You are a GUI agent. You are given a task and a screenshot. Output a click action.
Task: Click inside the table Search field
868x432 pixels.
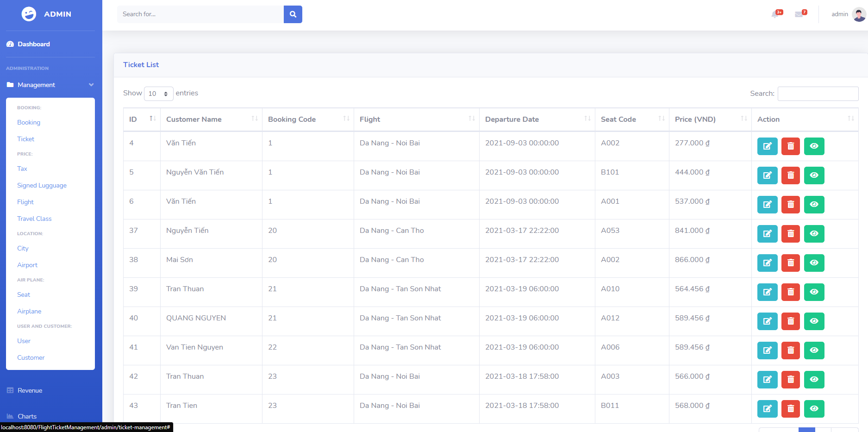(x=818, y=94)
